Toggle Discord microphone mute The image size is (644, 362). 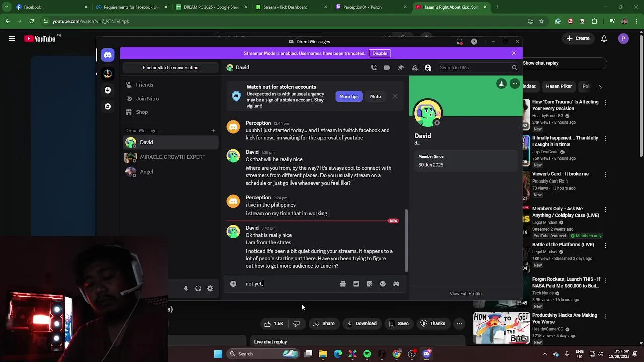pos(186,288)
